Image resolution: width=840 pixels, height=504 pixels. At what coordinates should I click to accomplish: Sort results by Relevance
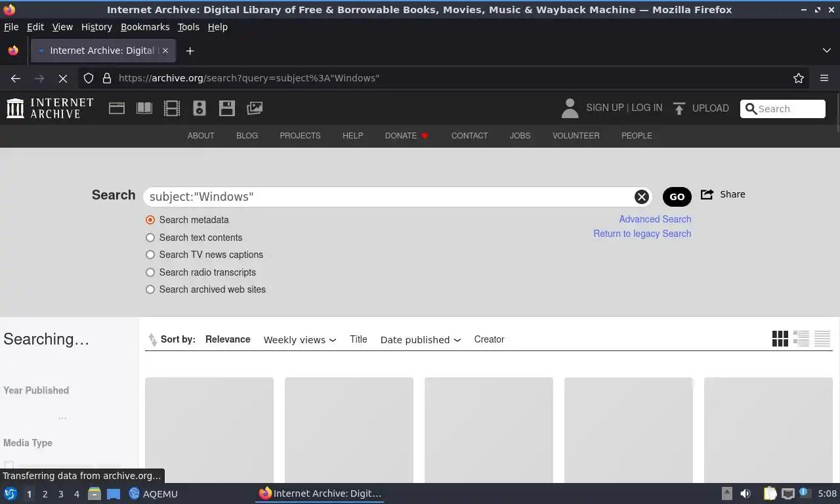(228, 339)
